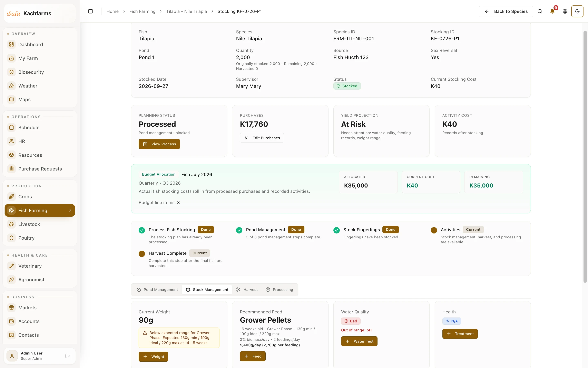Add a Weight record

click(153, 357)
